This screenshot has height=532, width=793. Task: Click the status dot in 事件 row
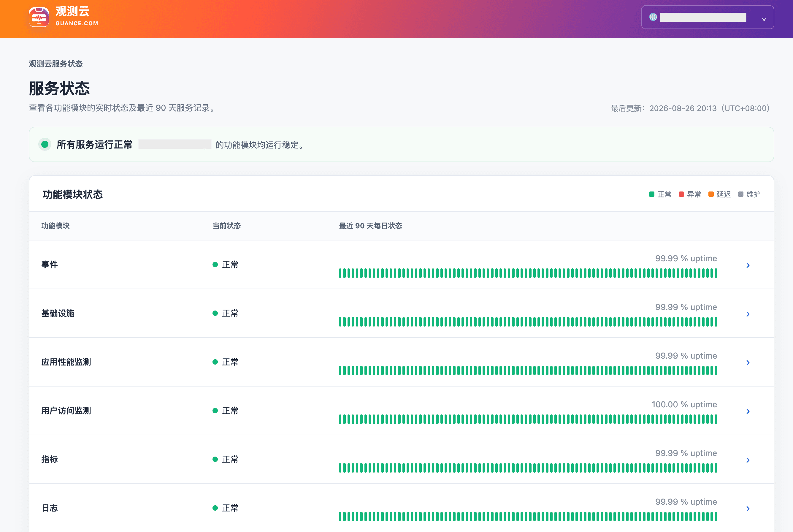215,265
